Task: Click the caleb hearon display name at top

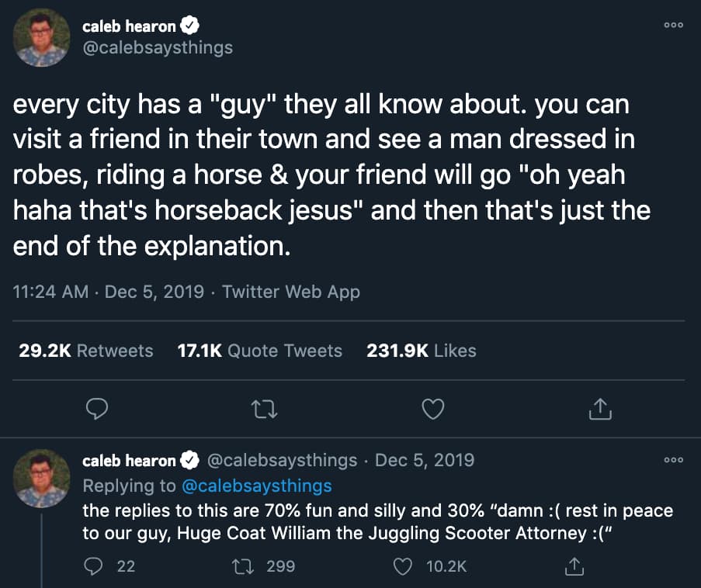Action: tap(130, 26)
